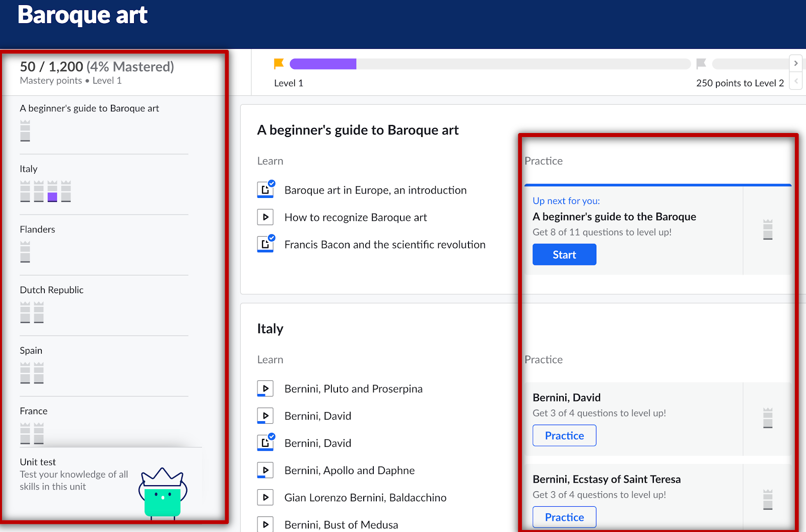Click video icon for How to recognize Baroque art
This screenshot has height=532, width=806.
(265, 217)
